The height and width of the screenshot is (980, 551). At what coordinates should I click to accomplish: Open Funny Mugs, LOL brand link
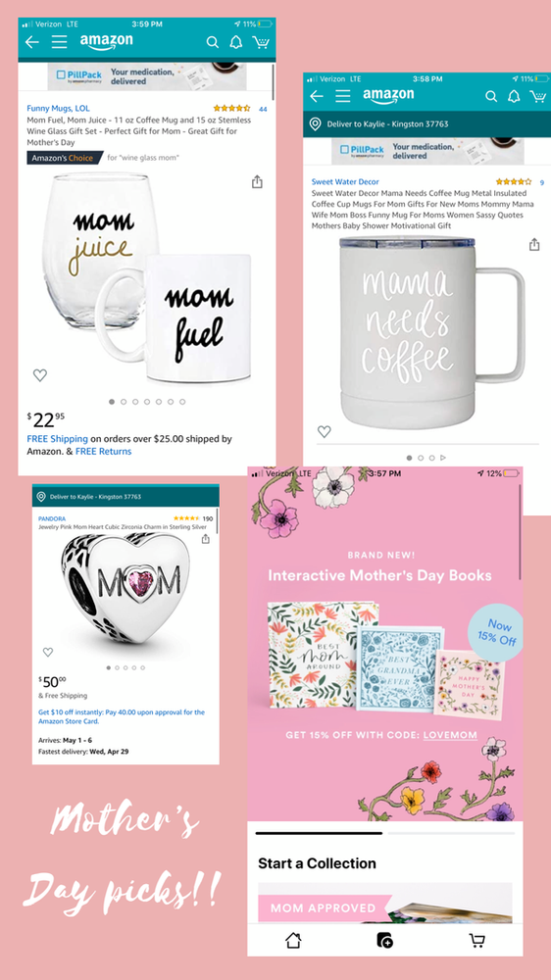coord(58,108)
